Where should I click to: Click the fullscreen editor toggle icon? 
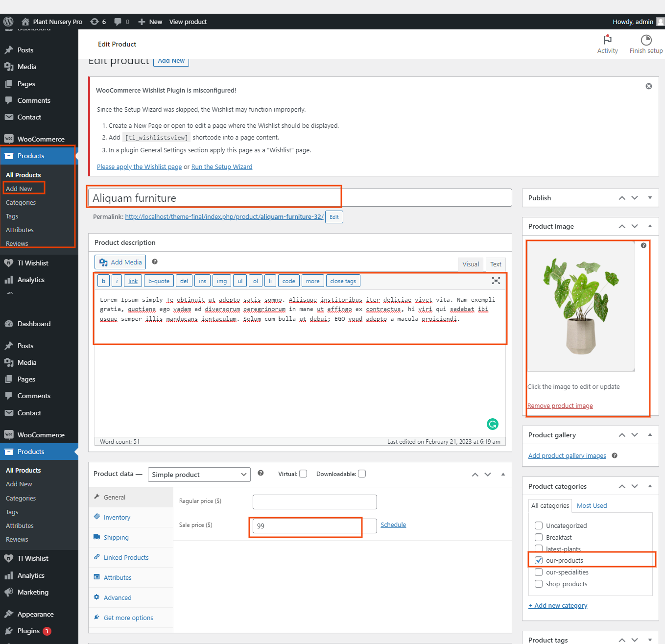(x=496, y=281)
